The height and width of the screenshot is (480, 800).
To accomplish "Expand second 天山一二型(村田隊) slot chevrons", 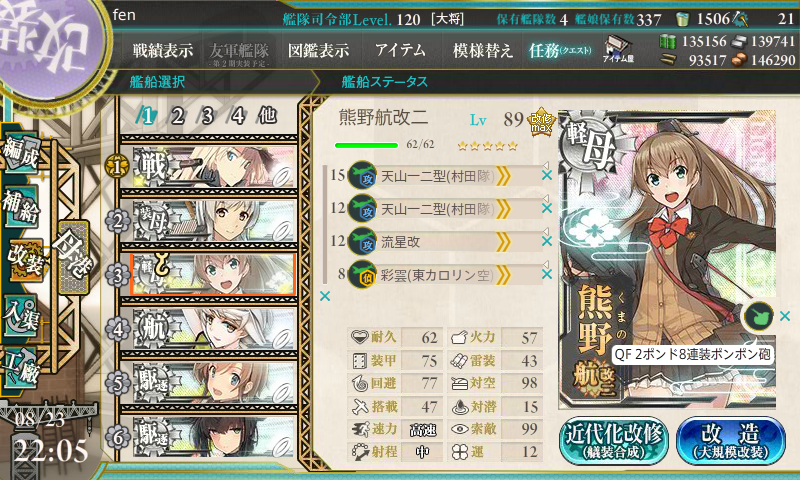I will (x=504, y=209).
